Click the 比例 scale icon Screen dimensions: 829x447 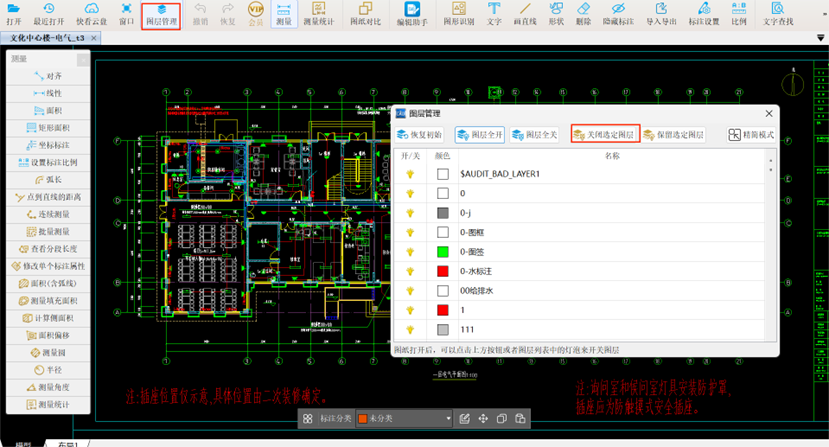[x=739, y=14]
